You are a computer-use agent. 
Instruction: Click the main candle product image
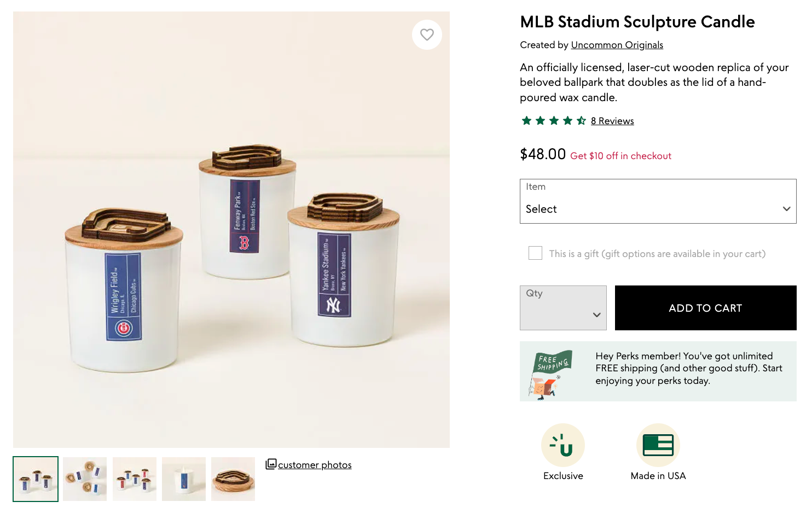point(231,230)
